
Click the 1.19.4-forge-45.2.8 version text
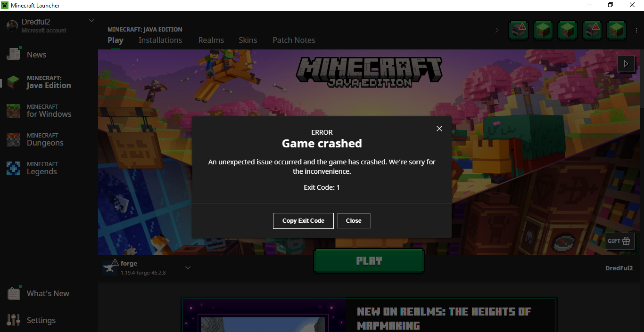click(143, 273)
